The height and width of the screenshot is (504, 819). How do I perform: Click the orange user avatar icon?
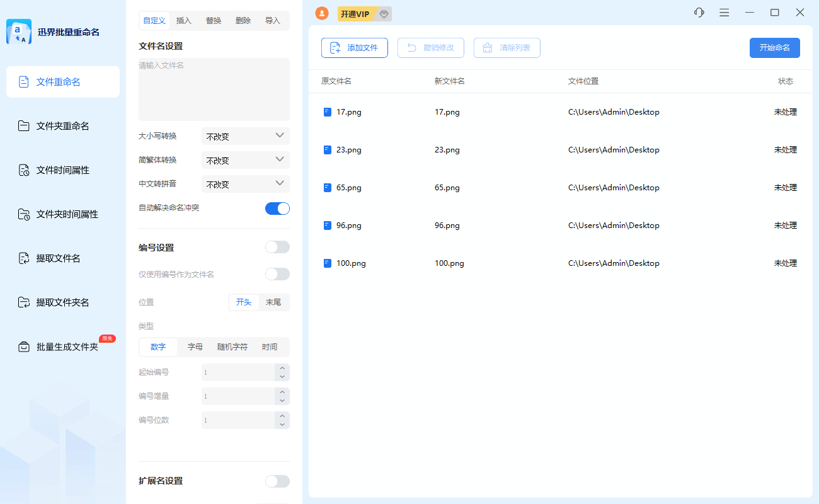coord(322,13)
